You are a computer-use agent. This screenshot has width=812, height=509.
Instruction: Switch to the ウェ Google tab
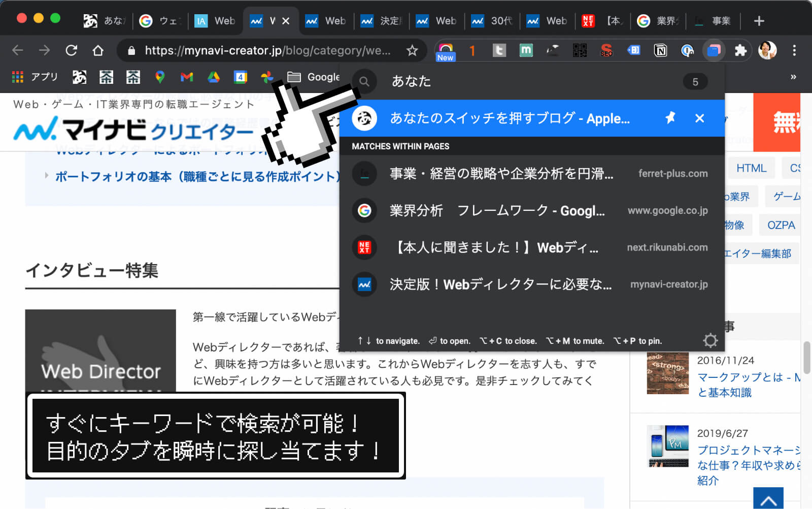[x=159, y=21]
